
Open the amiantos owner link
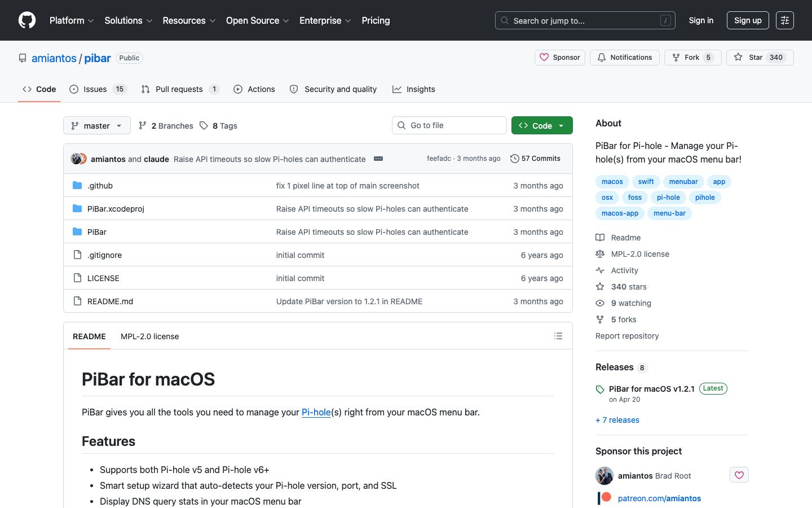[x=54, y=58]
